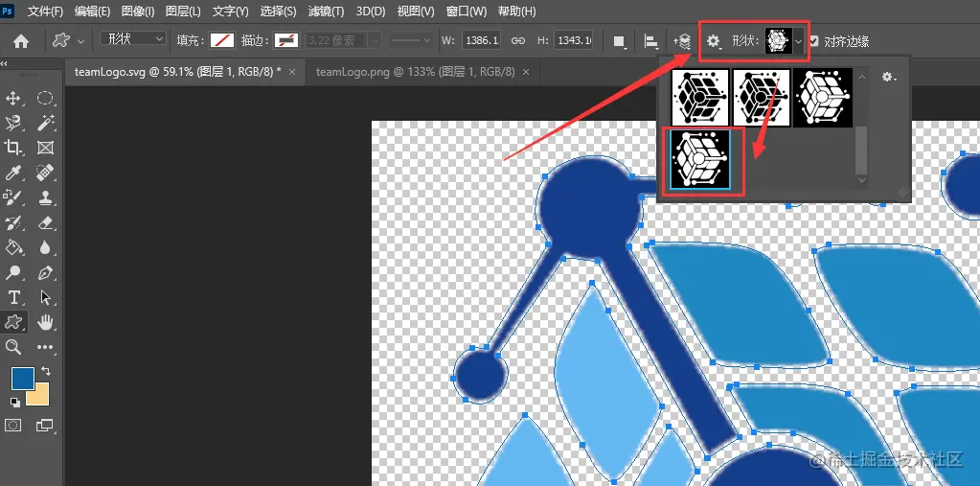Open the 滤镜(T) menu
This screenshot has height=486, width=980.
click(x=326, y=12)
